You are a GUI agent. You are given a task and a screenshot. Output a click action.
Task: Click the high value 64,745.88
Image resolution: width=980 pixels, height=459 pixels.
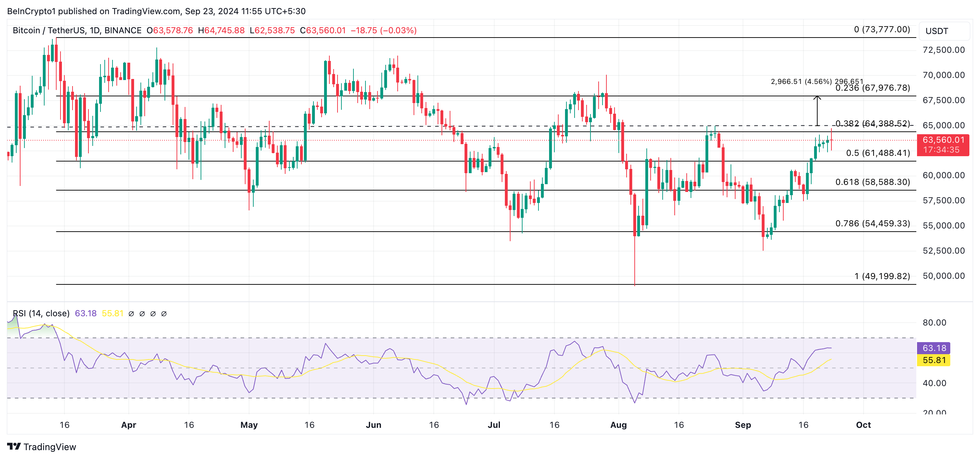click(224, 30)
